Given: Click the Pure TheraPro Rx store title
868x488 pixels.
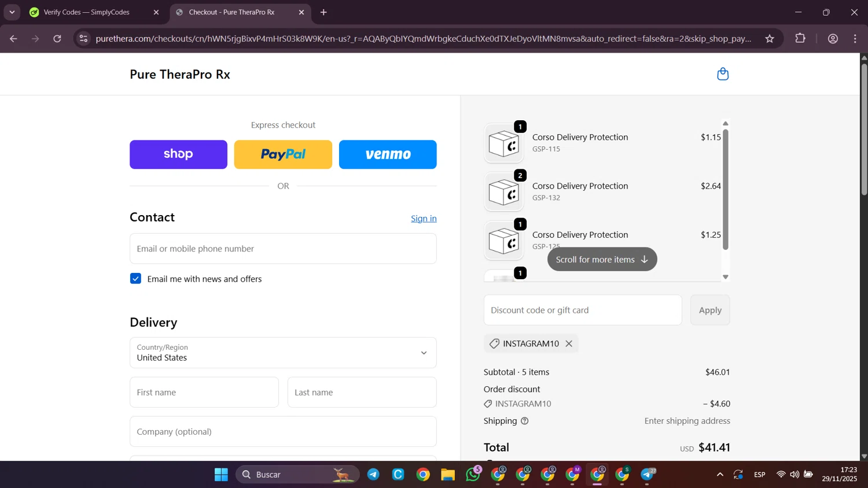Looking at the screenshot, I should coord(180,75).
